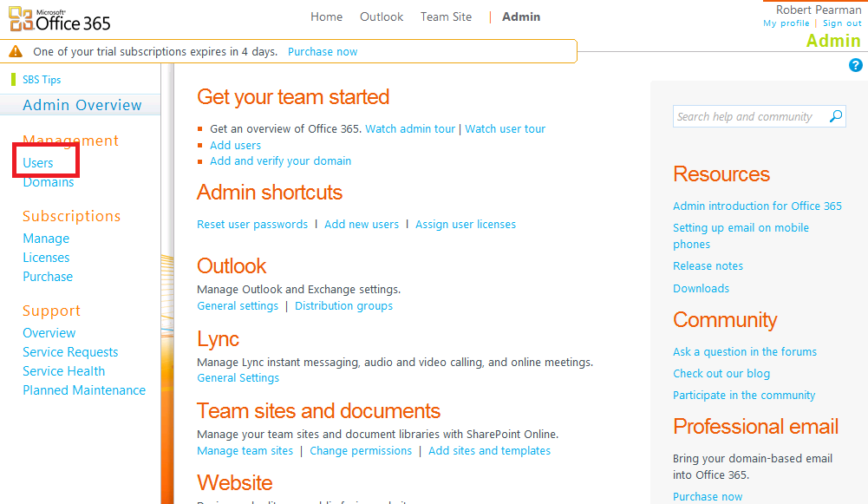The width and height of the screenshot is (868, 504).
Task: Open Manage team sites link
Action: (245, 450)
